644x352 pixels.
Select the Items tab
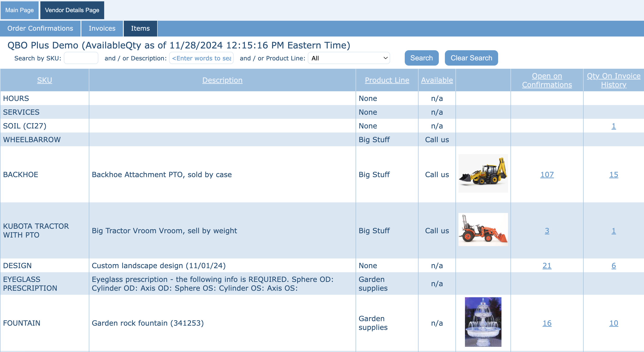click(x=140, y=28)
